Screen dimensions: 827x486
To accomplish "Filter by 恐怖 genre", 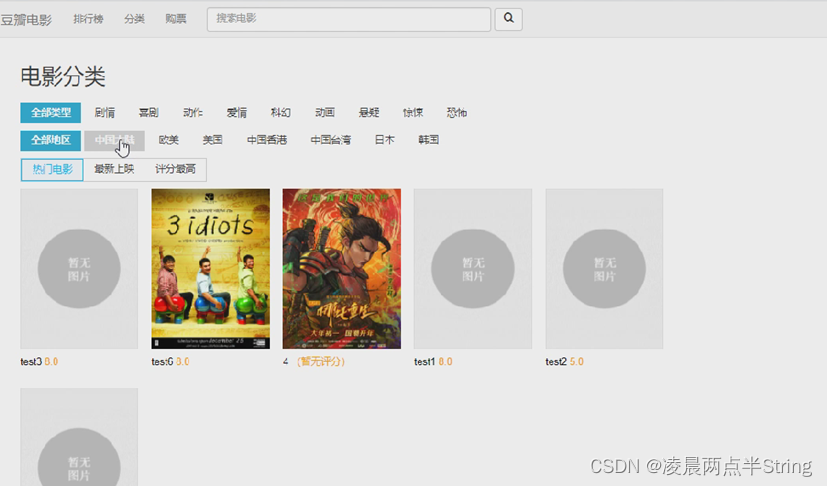I will pos(457,112).
